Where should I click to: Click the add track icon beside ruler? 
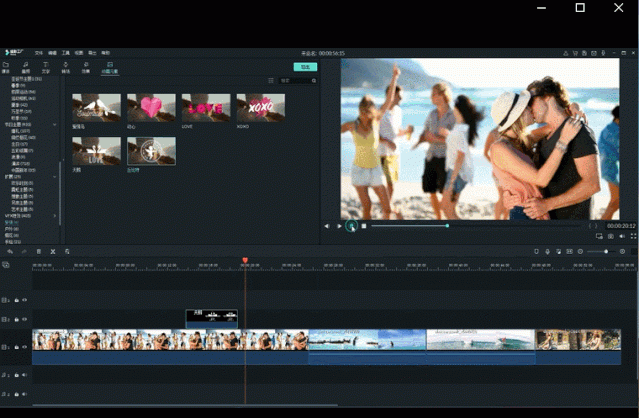(x=6, y=265)
